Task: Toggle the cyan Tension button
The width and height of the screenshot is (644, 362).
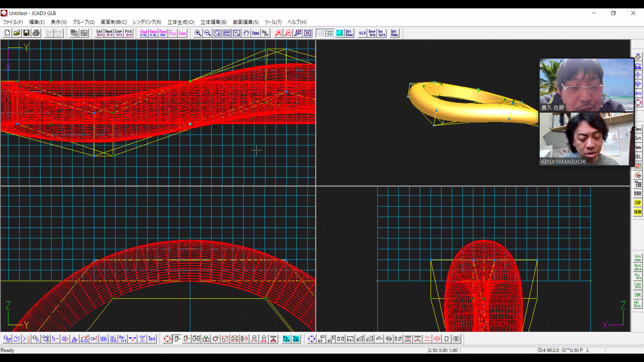Action: pos(296,339)
